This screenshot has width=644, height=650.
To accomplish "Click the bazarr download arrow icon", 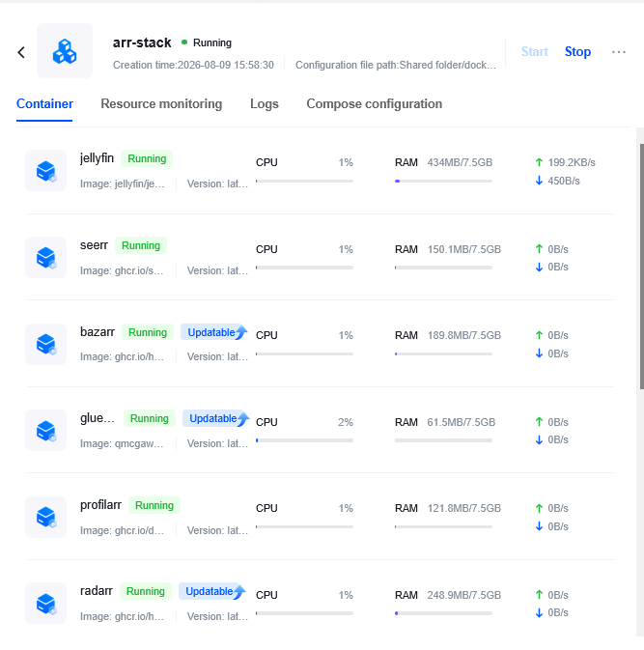I will point(539,353).
